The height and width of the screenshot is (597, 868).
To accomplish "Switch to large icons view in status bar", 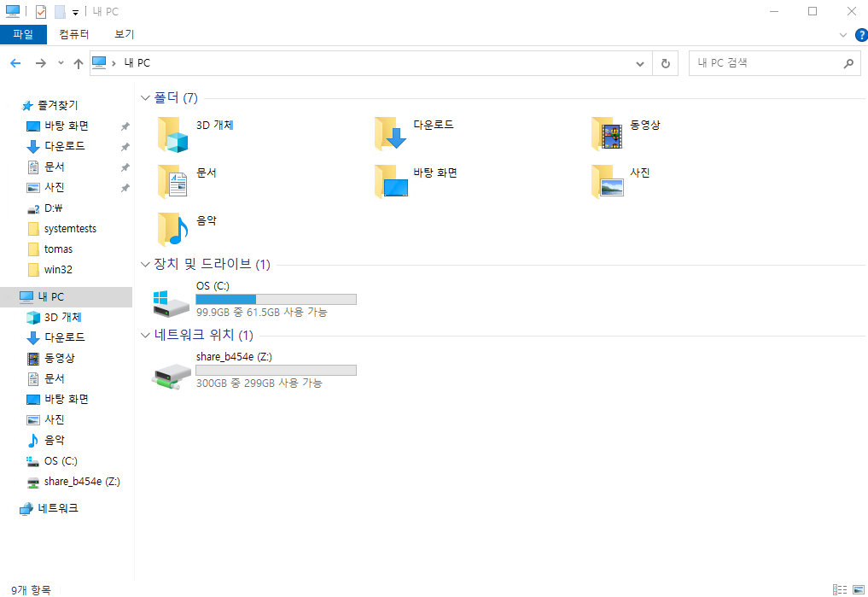I will pyautogui.click(x=859, y=590).
